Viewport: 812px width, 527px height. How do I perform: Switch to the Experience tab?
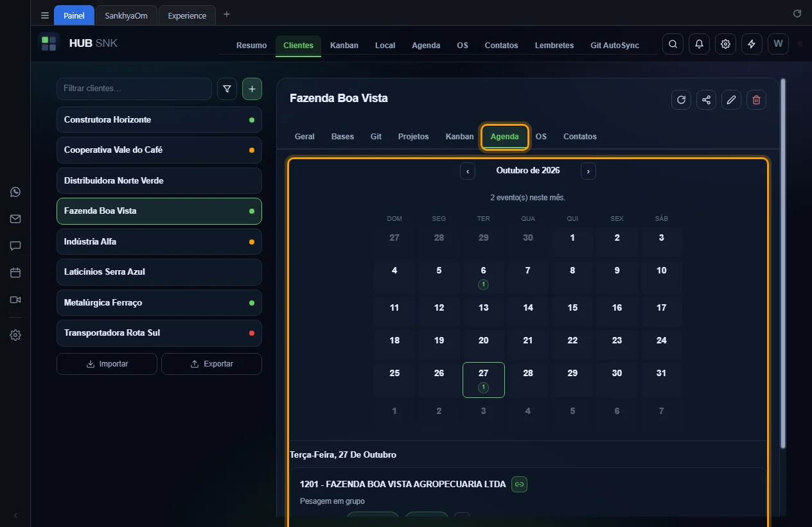(187, 15)
